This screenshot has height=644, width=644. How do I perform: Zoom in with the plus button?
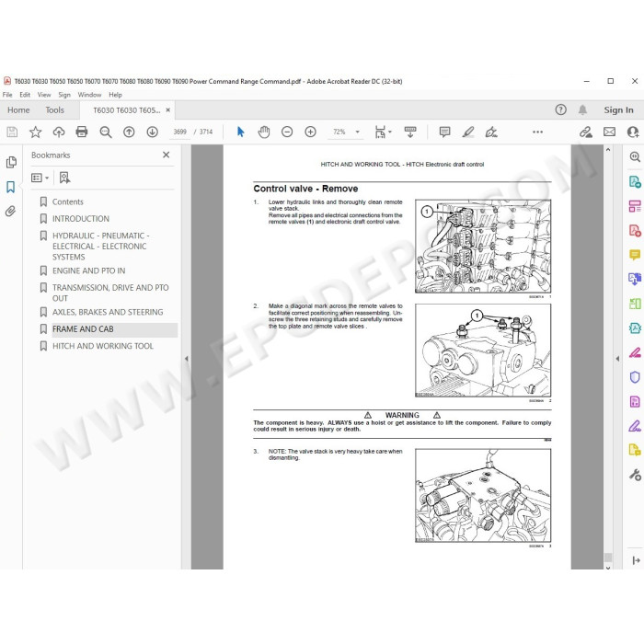click(311, 132)
